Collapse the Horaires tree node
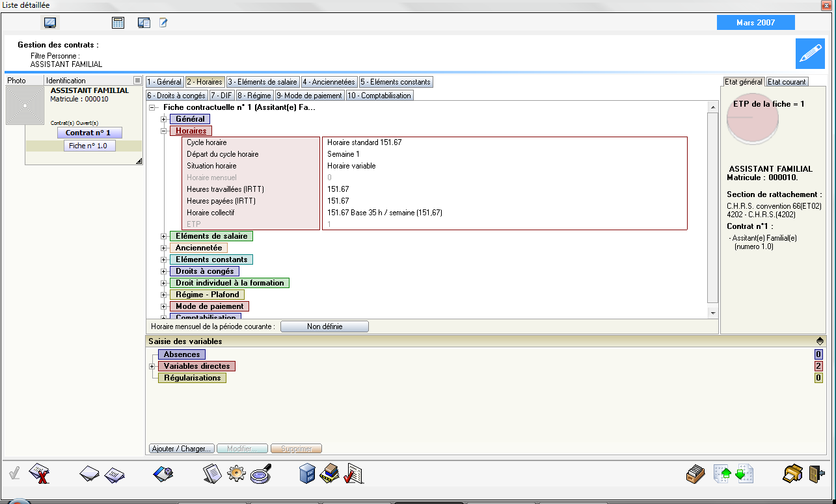Image resolution: width=836 pixels, height=504 pixels. (164, 131)
